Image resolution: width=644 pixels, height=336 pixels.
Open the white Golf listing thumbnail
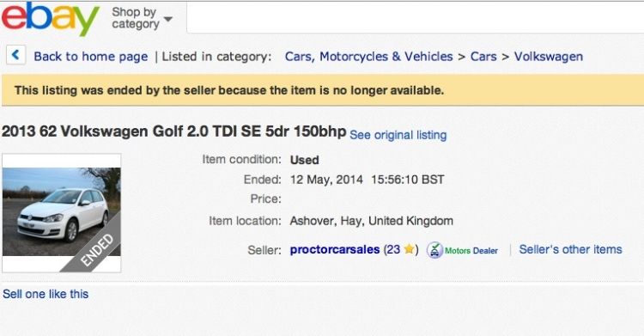coord(62,212)
